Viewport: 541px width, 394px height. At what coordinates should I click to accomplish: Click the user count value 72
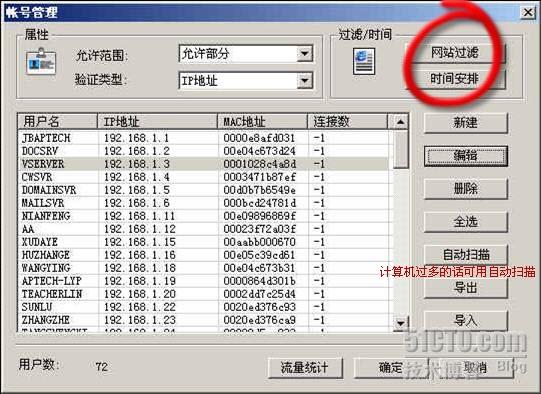coord(102,366)
